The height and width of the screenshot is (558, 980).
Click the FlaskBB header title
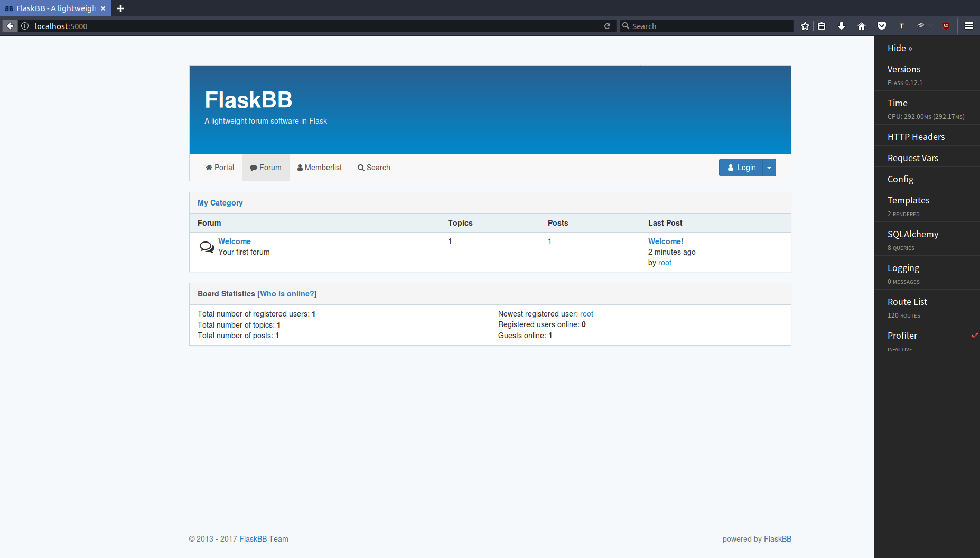[x=248, y=100]
